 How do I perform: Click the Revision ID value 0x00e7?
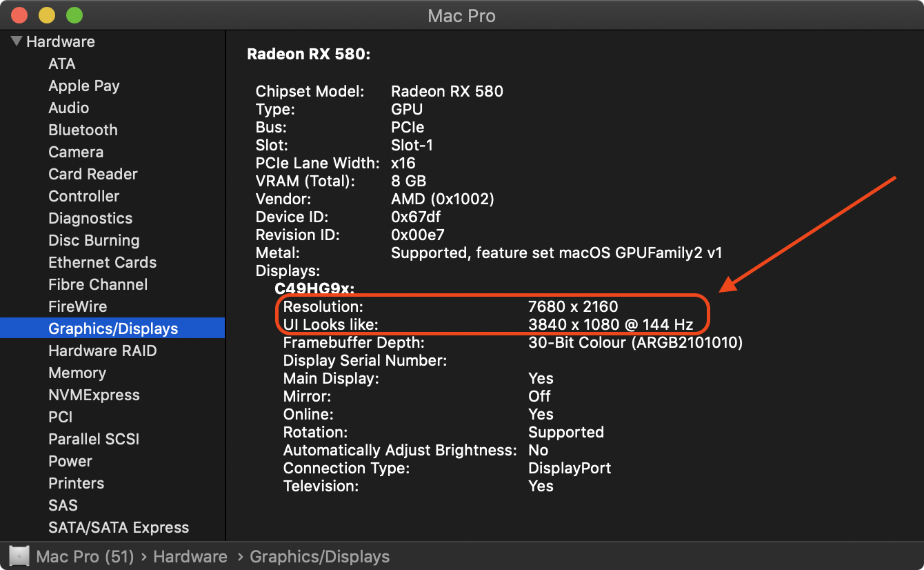(418, 235)
